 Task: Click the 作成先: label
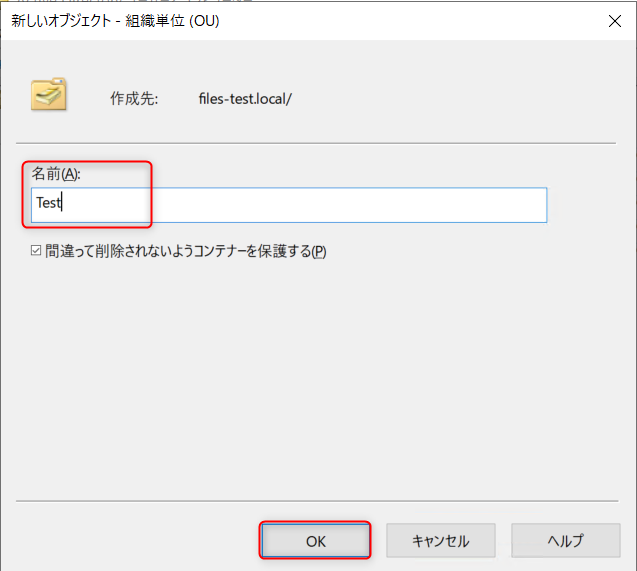[x=134, y=99]
